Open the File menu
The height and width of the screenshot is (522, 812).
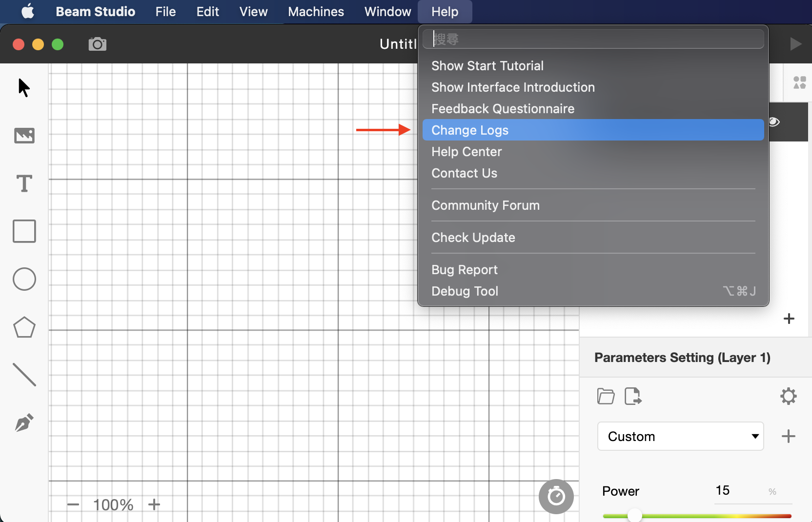point(166,11)
